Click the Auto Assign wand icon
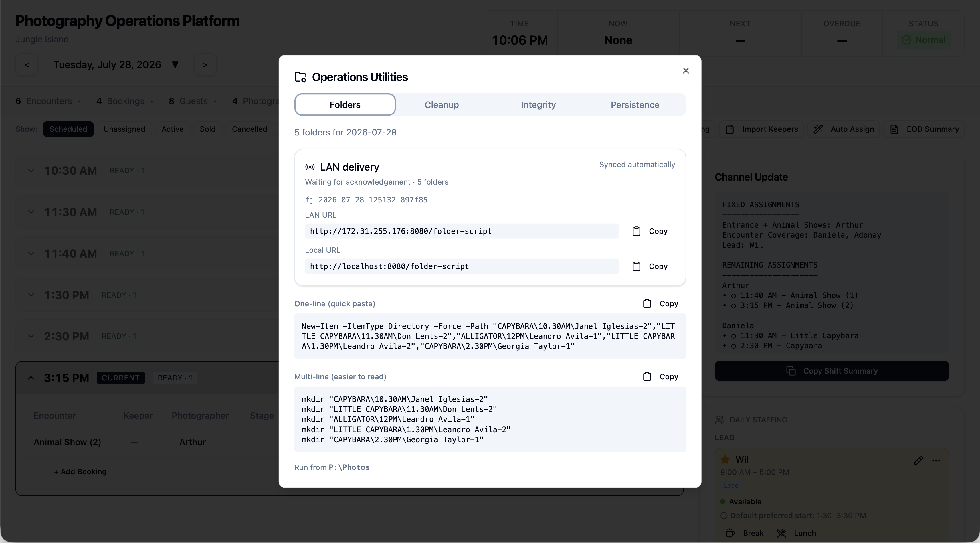980x543 pixels. 818,129
